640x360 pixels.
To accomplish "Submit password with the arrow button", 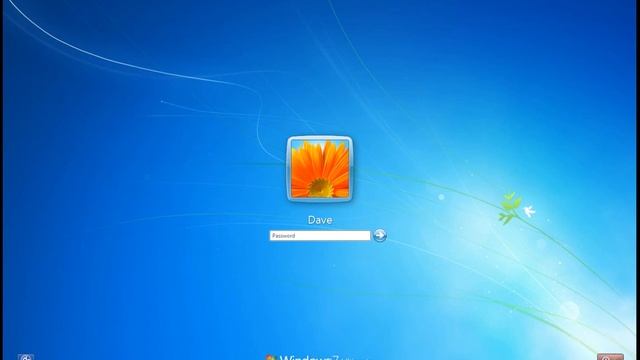I will pyautogui.click(x=380, y=235).
